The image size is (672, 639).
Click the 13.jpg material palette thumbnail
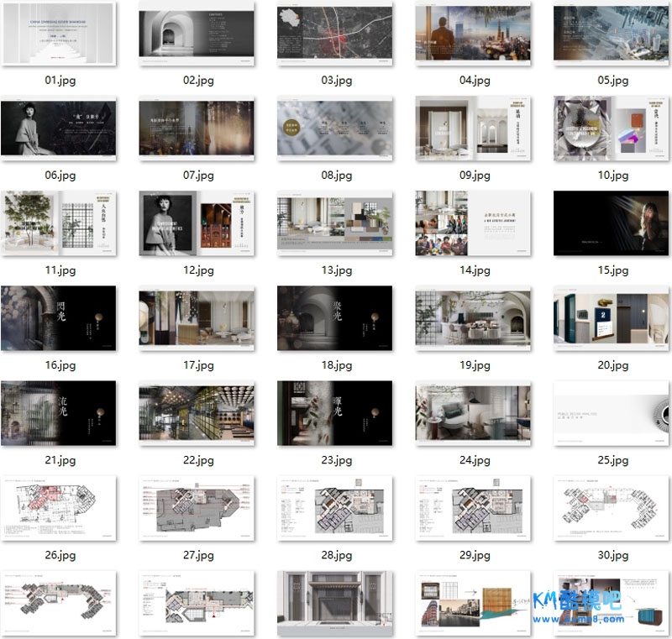[x=334, y=224]
